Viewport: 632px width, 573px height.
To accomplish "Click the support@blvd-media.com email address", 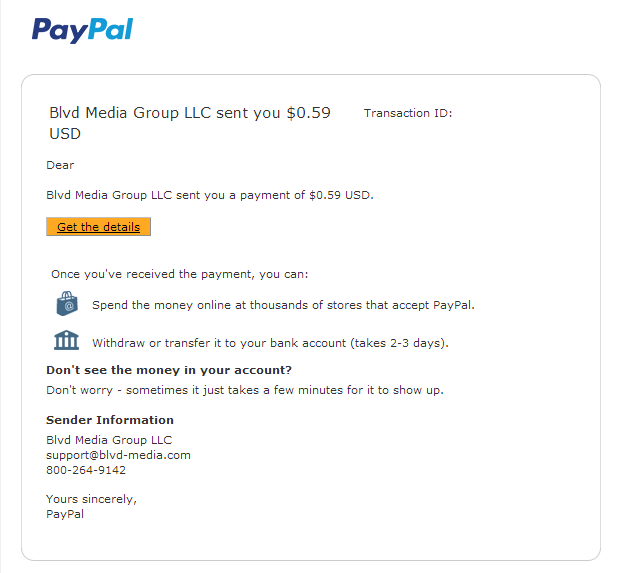I will 118,455.
